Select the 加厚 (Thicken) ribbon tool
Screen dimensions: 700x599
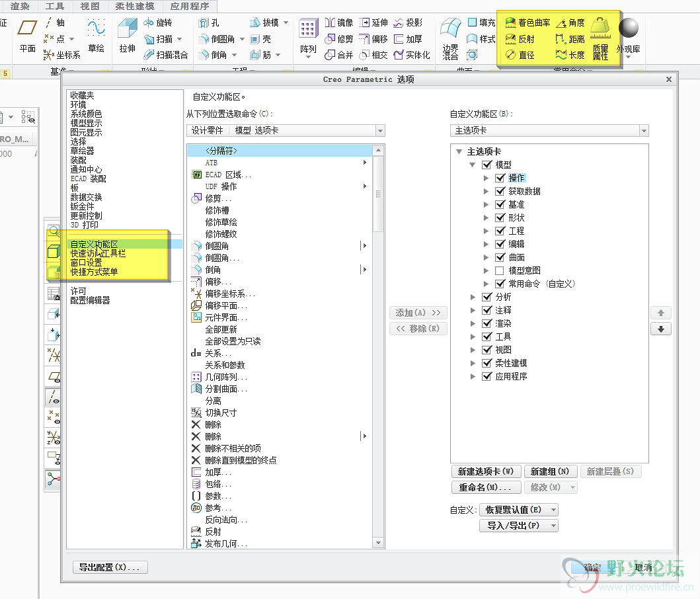[408, 39]
